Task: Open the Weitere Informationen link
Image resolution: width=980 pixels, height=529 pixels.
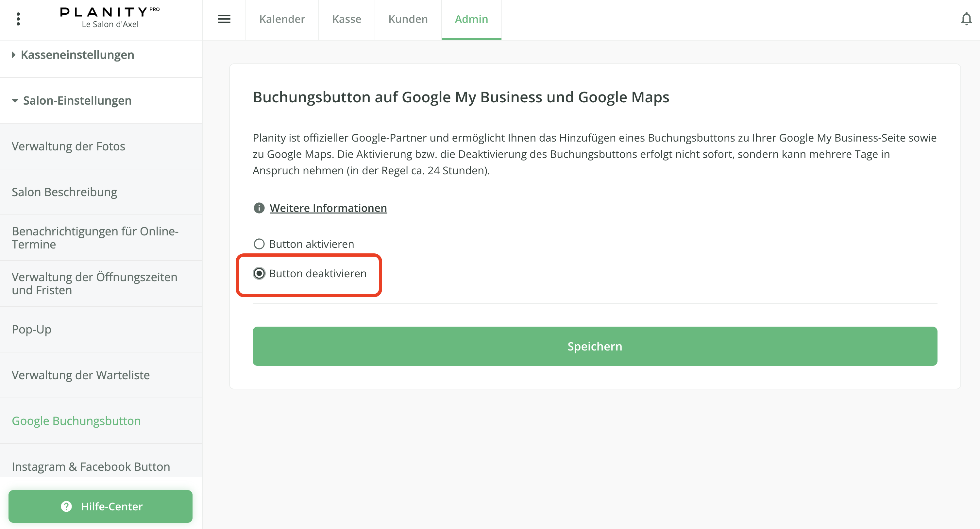Action: (328, 208)
